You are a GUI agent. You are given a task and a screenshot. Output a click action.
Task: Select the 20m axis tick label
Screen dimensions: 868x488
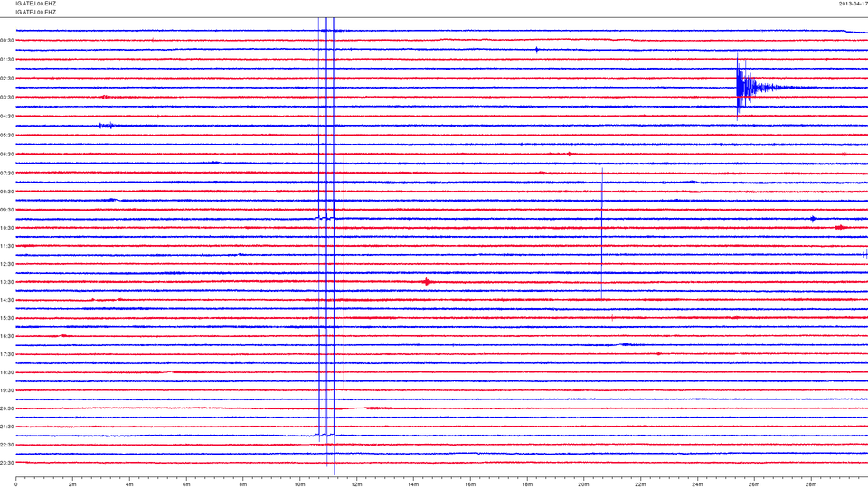tap(583, 484)
